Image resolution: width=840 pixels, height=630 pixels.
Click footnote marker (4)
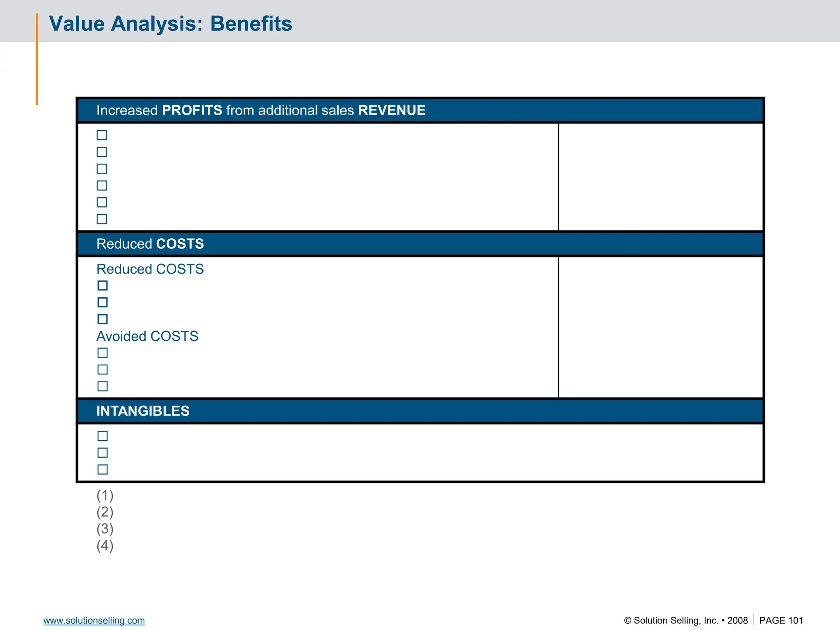tap(105, 546)
